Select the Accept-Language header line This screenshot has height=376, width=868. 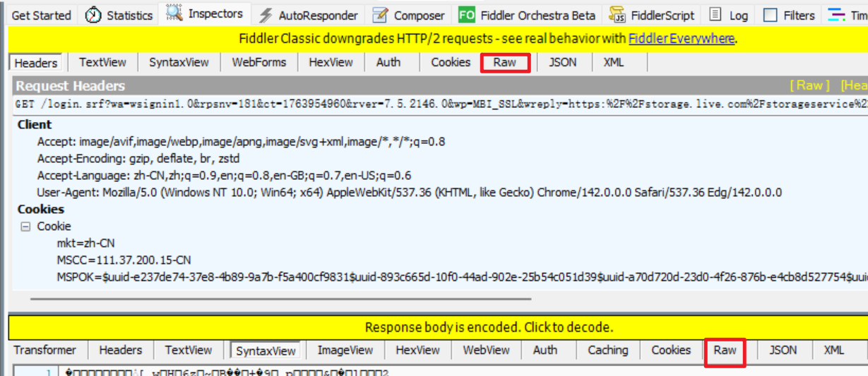click(224, 176)
